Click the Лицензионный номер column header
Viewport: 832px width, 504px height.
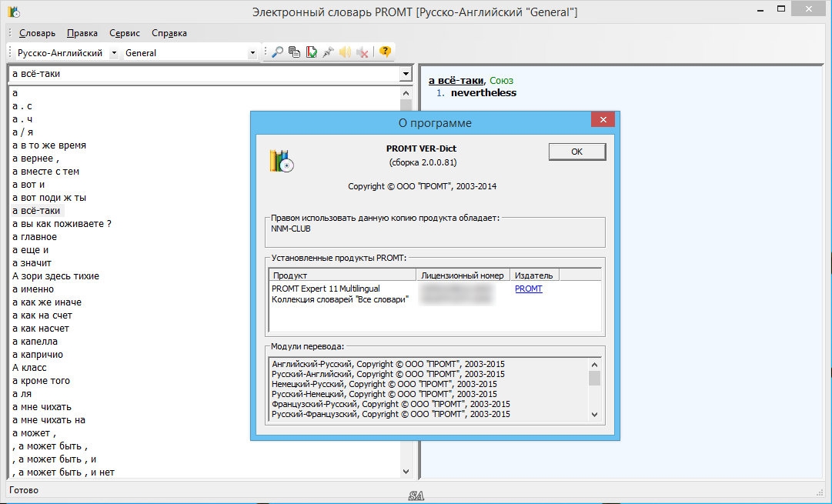[463, 275]
